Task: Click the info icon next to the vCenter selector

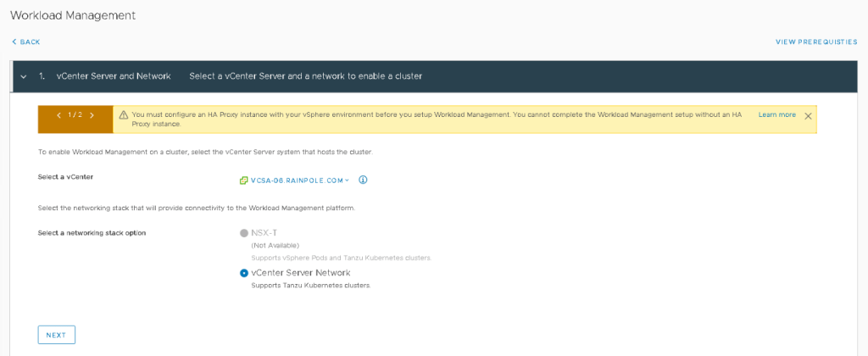Action: click(x=363, y=181)
